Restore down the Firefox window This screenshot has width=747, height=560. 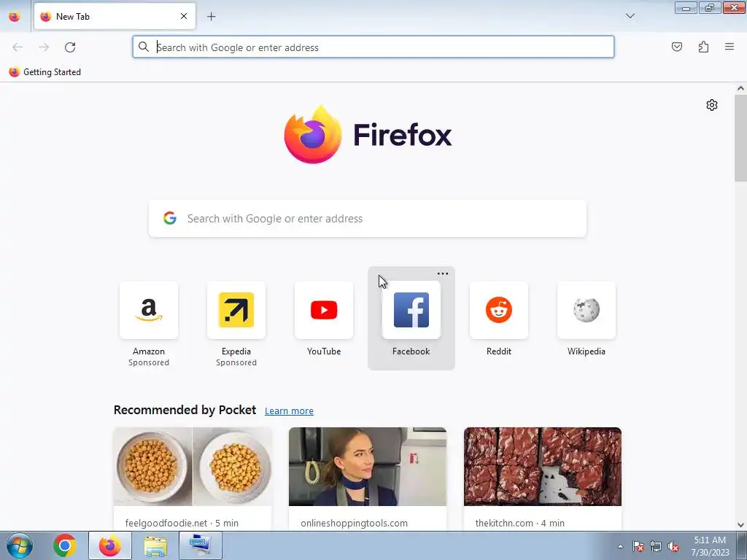coord(710,7)
